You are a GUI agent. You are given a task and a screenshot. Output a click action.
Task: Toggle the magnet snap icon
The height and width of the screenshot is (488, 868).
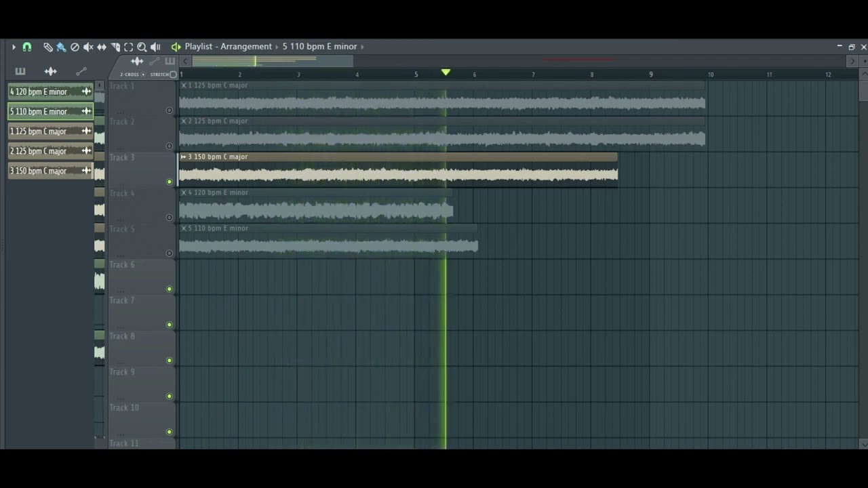coord(27,47)
